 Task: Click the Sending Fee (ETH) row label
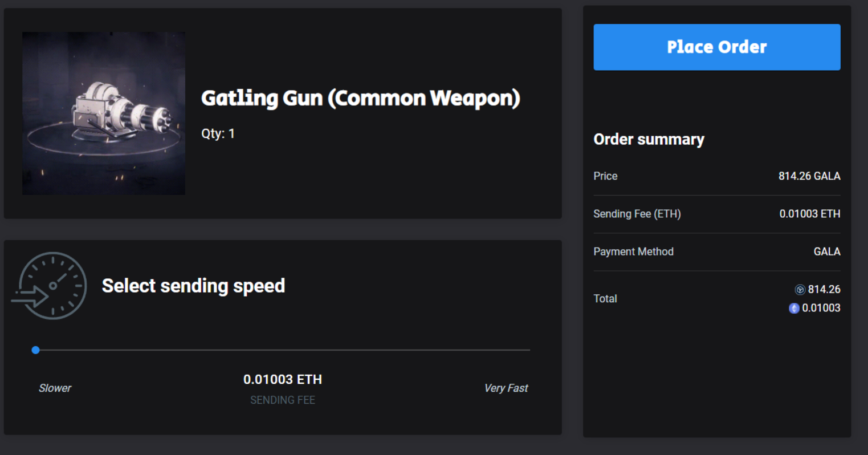(637, 214)
